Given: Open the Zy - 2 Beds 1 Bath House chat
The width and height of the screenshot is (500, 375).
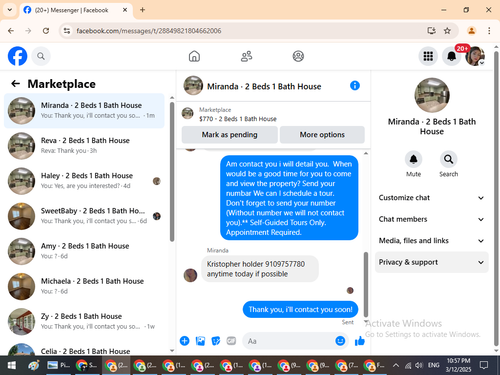Looking at the screenshot, I should tap(84, 322).
